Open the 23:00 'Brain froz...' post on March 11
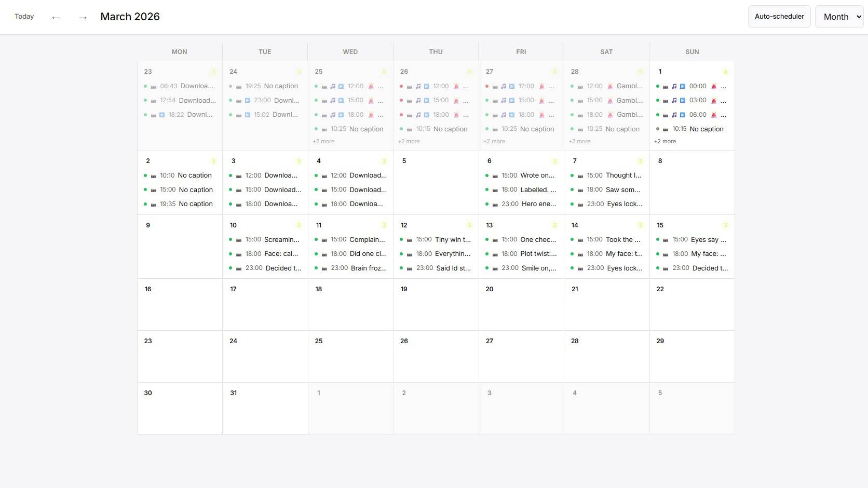The image size is (868, 488). tap(350, 268)
